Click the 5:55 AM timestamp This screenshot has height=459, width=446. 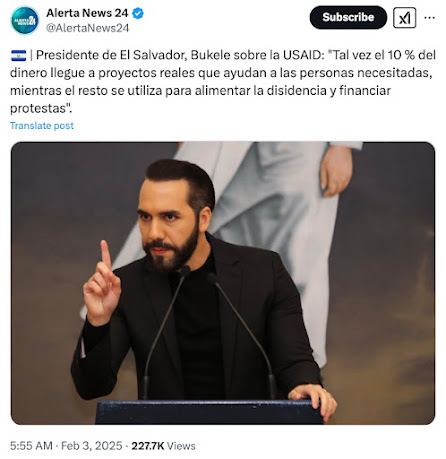(31, 446)
